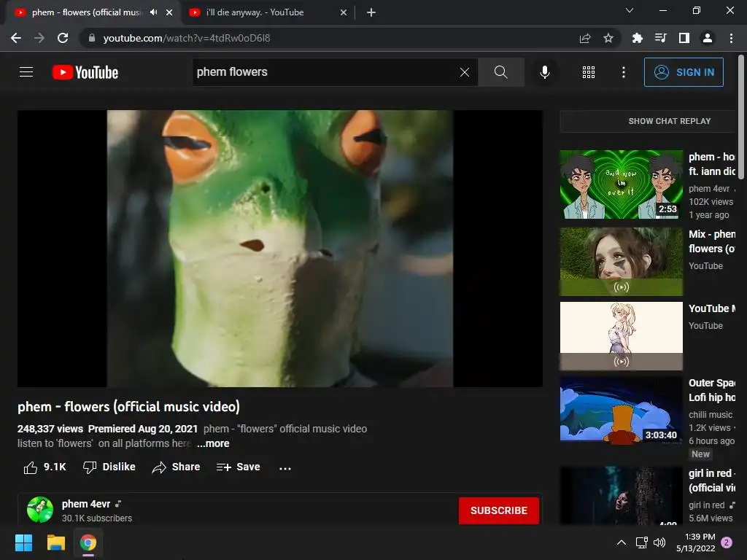Open the YouTube Music mix thumbnail with blonde anime girl
747x560 pixels.
622,335
